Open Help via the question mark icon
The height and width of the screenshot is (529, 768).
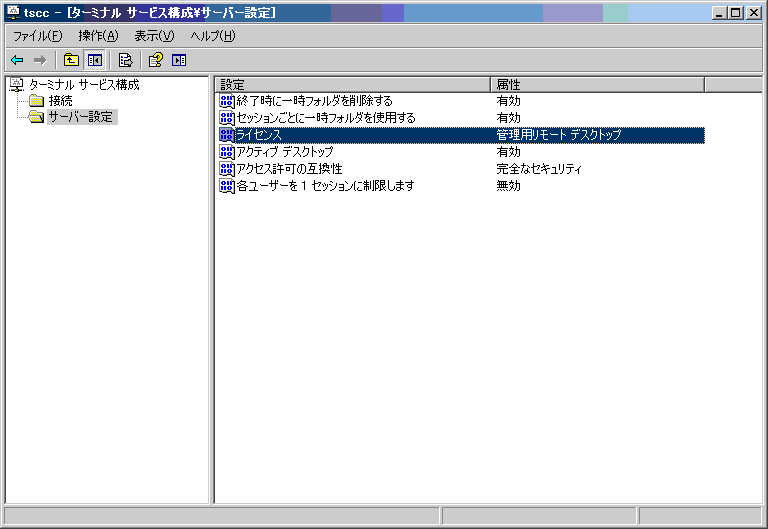(x=156, y=60)
